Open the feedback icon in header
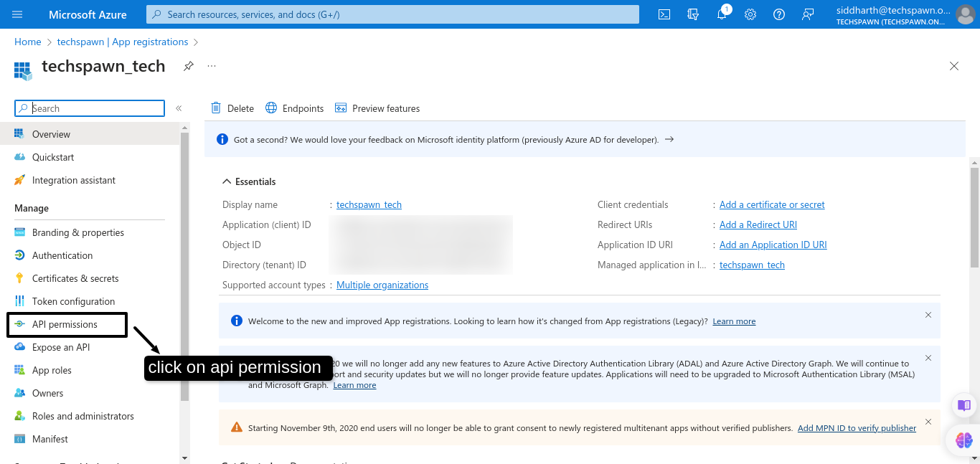 (x=808, y=14)
